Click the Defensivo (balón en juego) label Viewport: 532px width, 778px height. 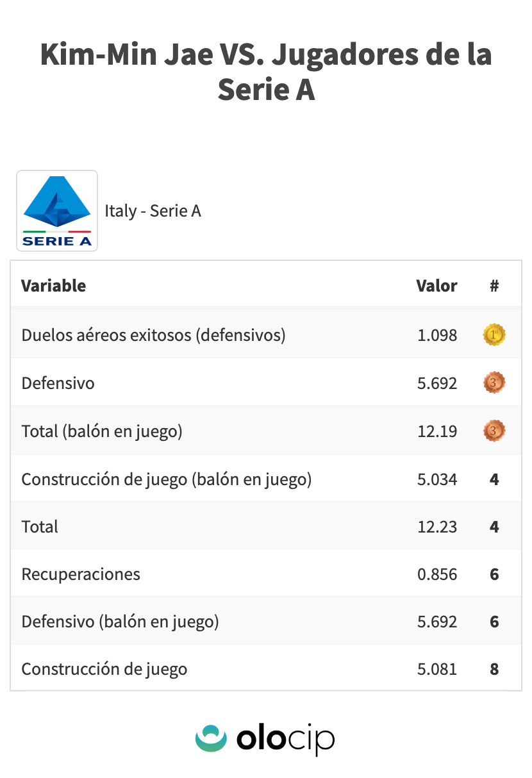[x=121, y=622]
